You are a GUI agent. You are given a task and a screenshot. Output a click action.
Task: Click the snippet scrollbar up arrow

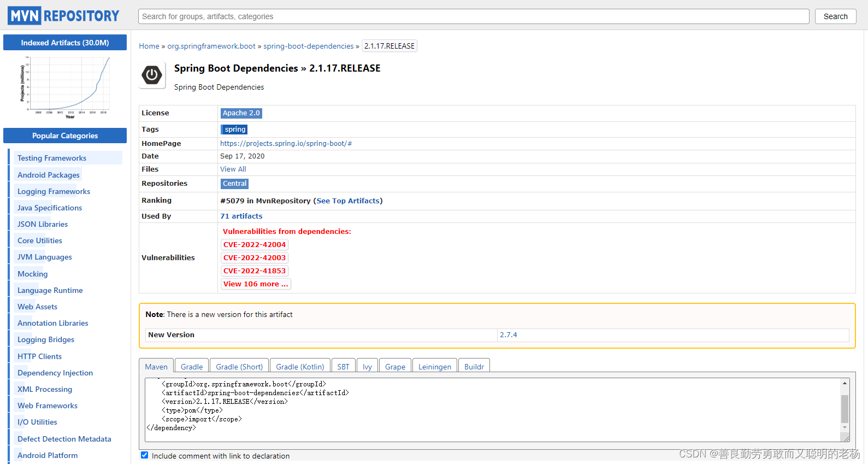tap(845, 383)
